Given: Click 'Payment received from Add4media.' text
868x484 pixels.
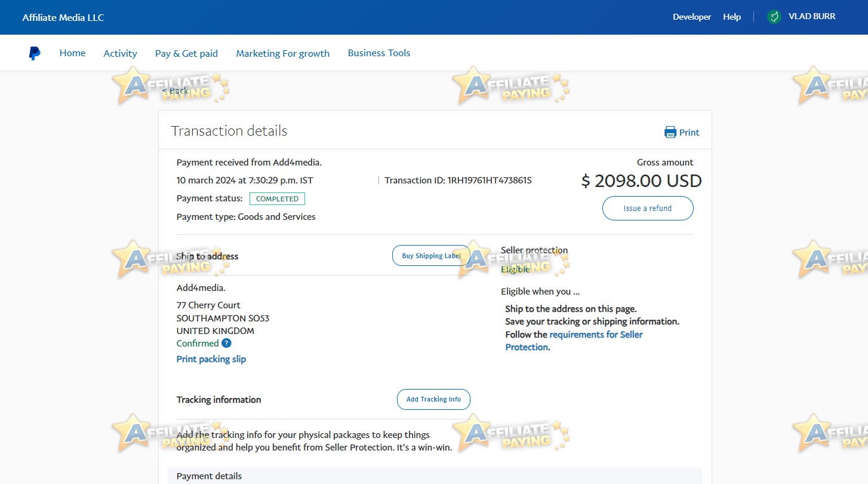Looking at the screenshot, I should tap(249, 163).
